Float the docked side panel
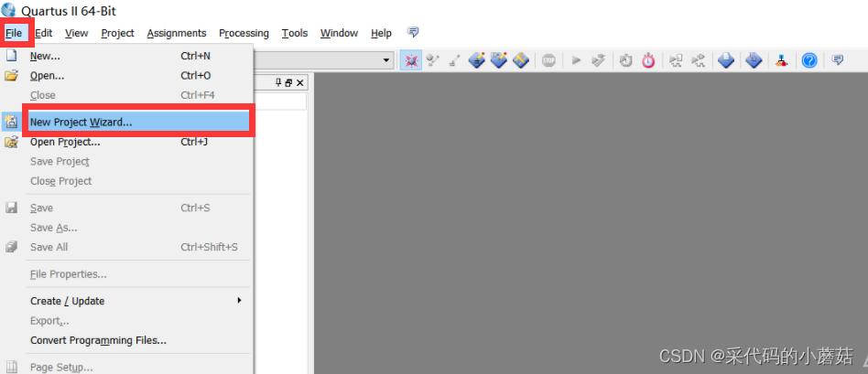This screenshot has width=868, height=374. [288, 82]
